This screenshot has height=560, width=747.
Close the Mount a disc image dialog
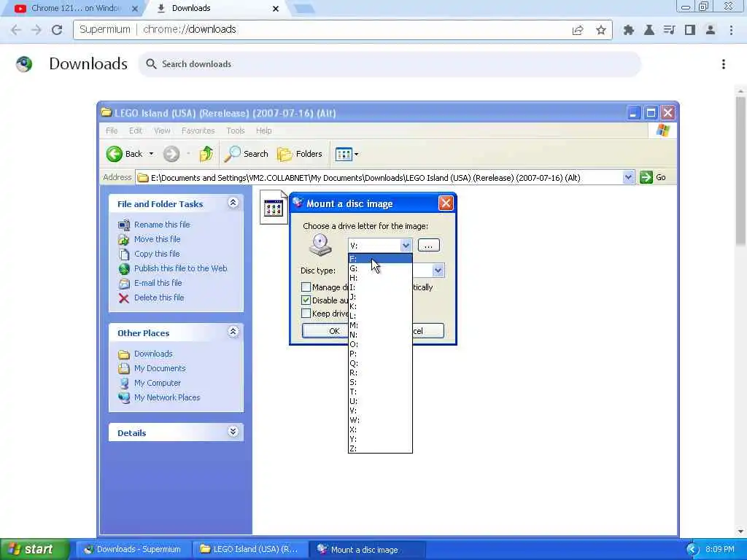pyautogui.click(x=446, y=203)
